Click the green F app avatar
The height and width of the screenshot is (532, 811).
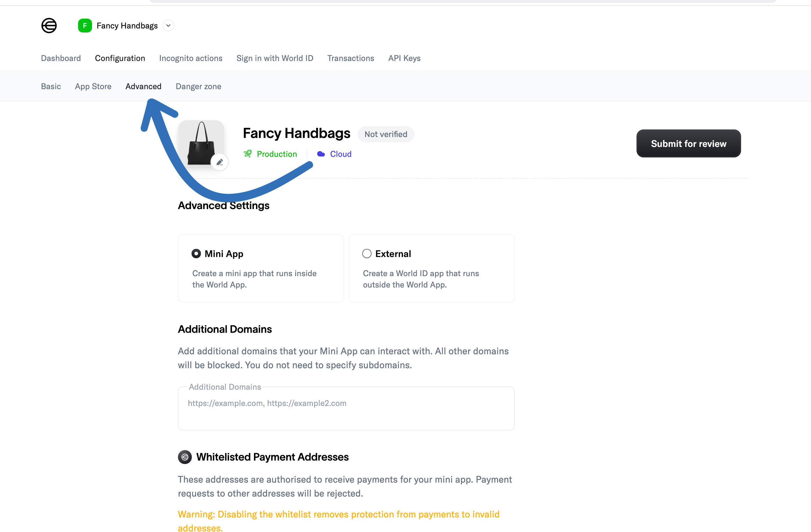pos(85,26)
